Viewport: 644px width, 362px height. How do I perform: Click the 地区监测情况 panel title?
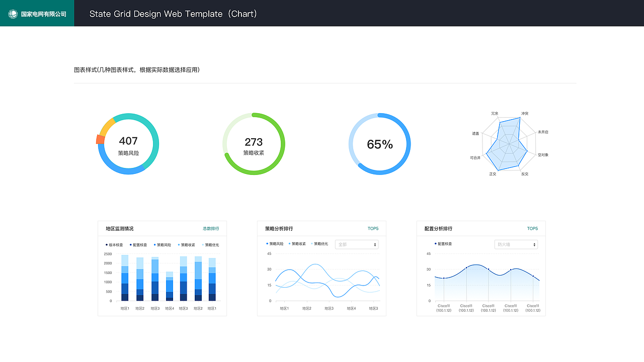point(120,229)
